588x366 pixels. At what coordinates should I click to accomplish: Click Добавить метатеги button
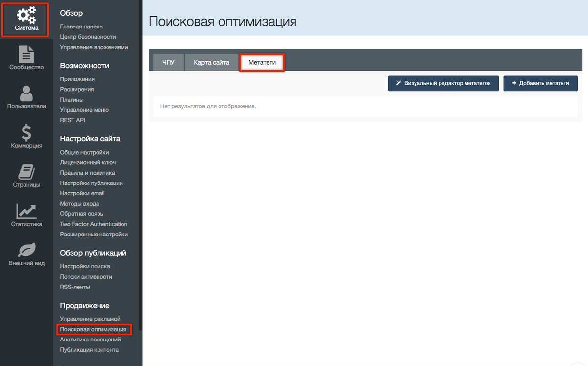coord(540,83)
